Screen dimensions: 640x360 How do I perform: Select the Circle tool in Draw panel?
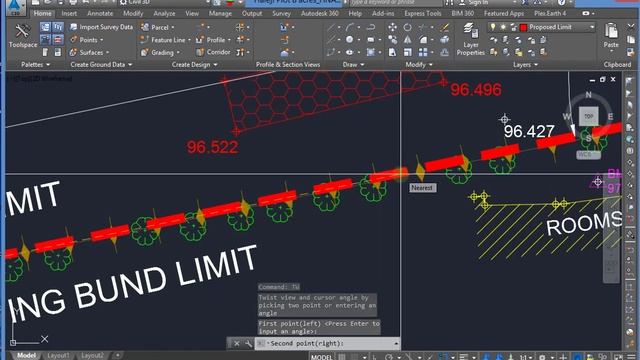(350, 40)
